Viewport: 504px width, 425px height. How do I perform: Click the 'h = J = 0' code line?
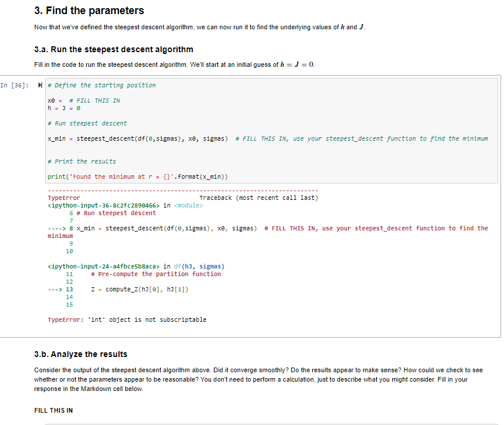64,108
